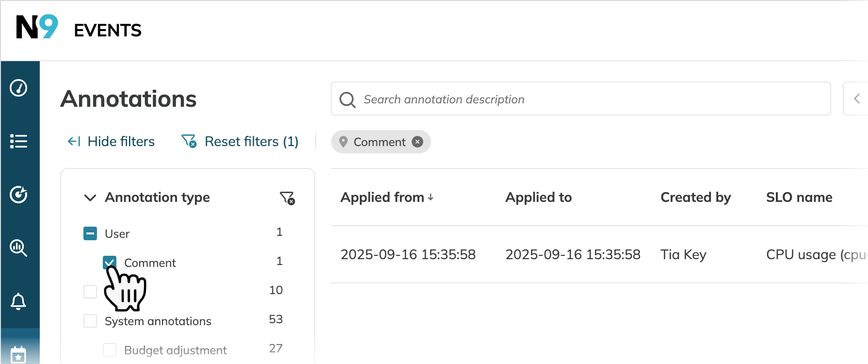The width and height of the screenshot is (868, 364).
Task: Select the Applied to column header
Action: (x=538, y=197)
